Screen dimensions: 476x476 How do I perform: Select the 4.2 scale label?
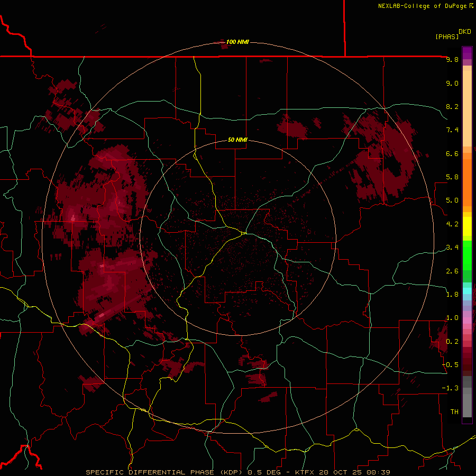click(x=452, y=224)
